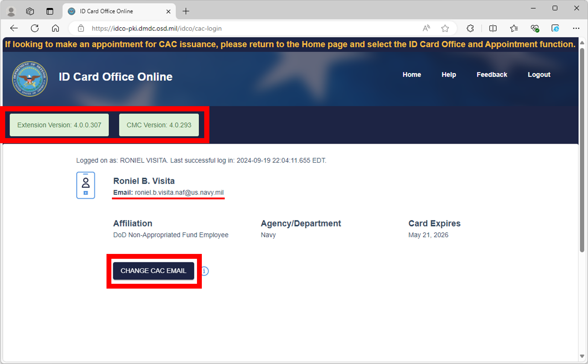Click the Read aloud icon in the address bar
Screen dimensions: 588x364
coord(426,28)
